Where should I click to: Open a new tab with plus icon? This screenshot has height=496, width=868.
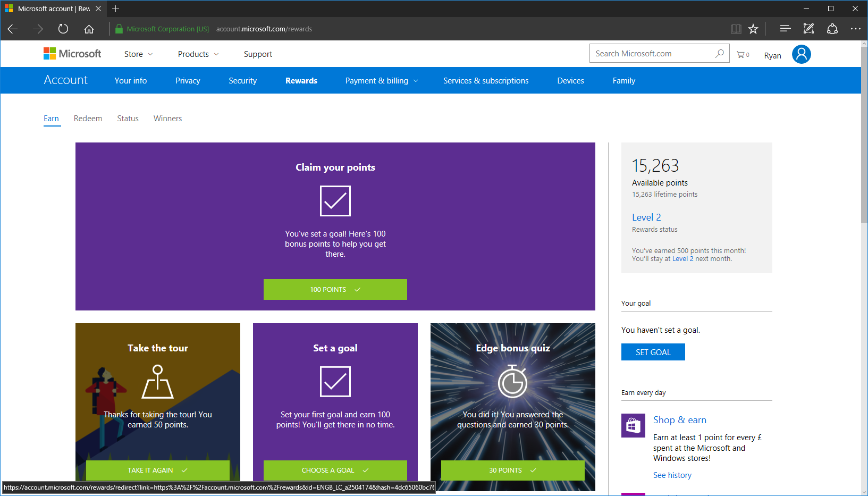pyautogui.click(x=115, y=9)
